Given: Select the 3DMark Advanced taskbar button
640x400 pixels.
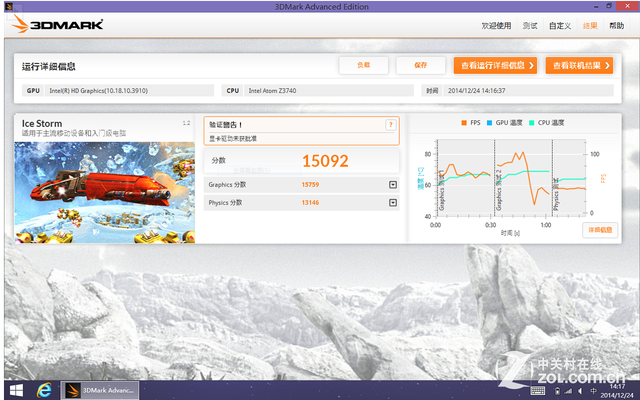Looking at the screenshot, I should click(x=100, y=390).
